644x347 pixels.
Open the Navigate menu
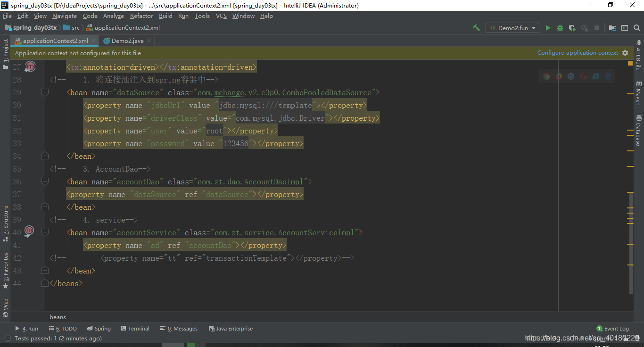click(x=65, y=16)
